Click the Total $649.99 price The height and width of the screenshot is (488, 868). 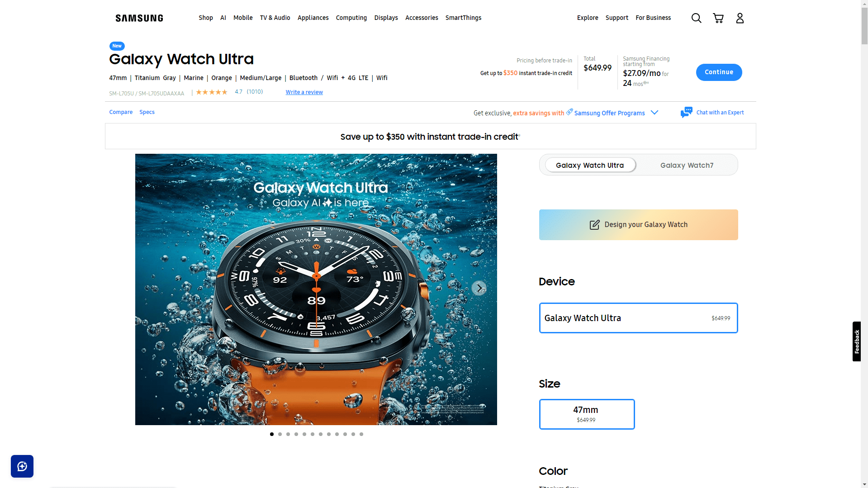tap(597, 68)
